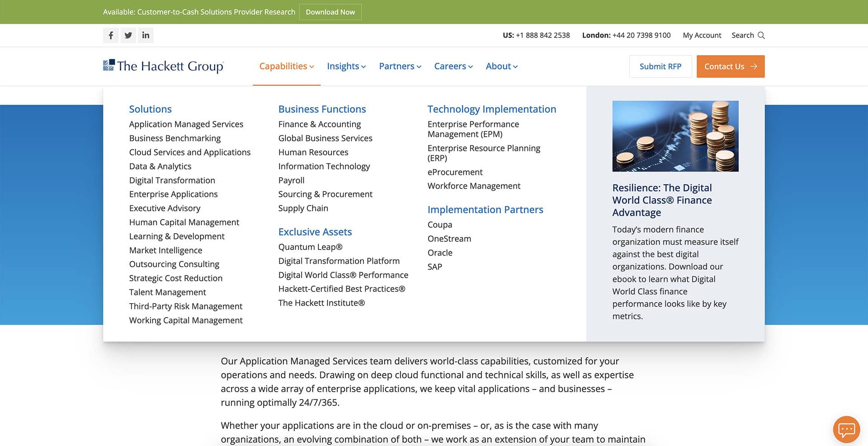
Task: Open Executive Advisory link
Action: 165,208
